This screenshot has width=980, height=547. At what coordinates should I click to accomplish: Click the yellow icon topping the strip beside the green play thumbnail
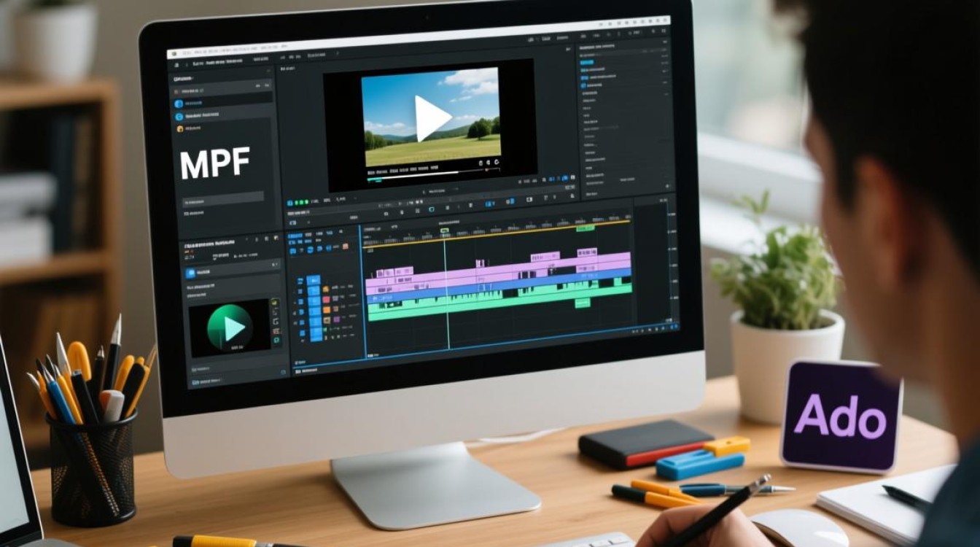click(276, 302)
